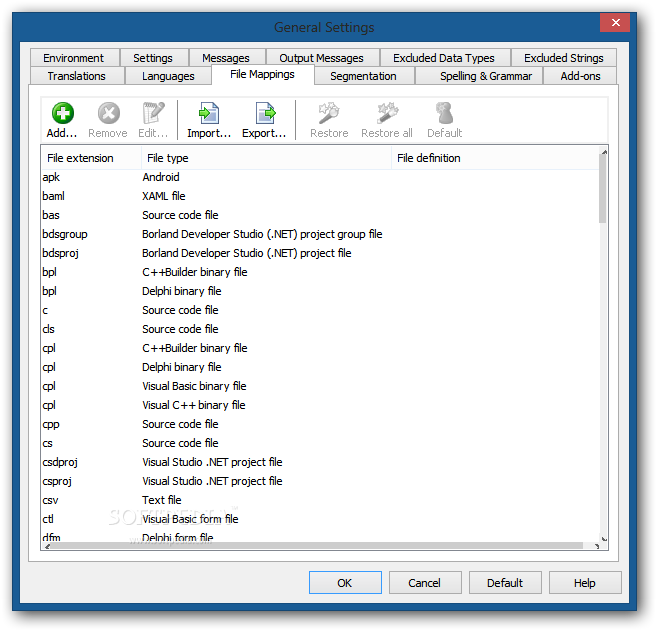Confirm with the OK button
The height and width of the screenshot is (631, 657).
coord(345,583)
